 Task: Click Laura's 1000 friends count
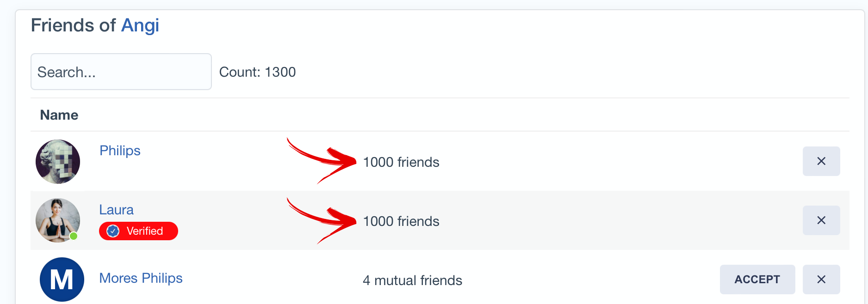click(x=401, y=221)
